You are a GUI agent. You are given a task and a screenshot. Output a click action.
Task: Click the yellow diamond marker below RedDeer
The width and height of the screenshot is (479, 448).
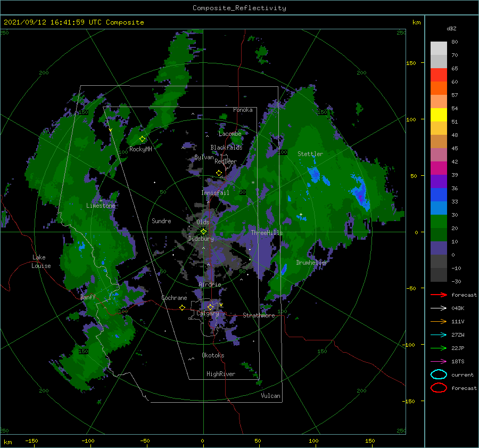(219, 173)
